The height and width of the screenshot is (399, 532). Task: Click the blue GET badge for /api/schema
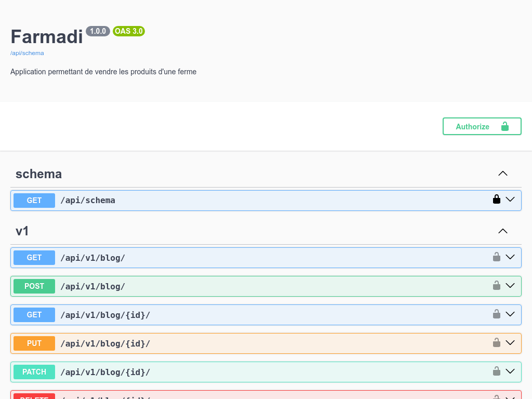point(34,201)
